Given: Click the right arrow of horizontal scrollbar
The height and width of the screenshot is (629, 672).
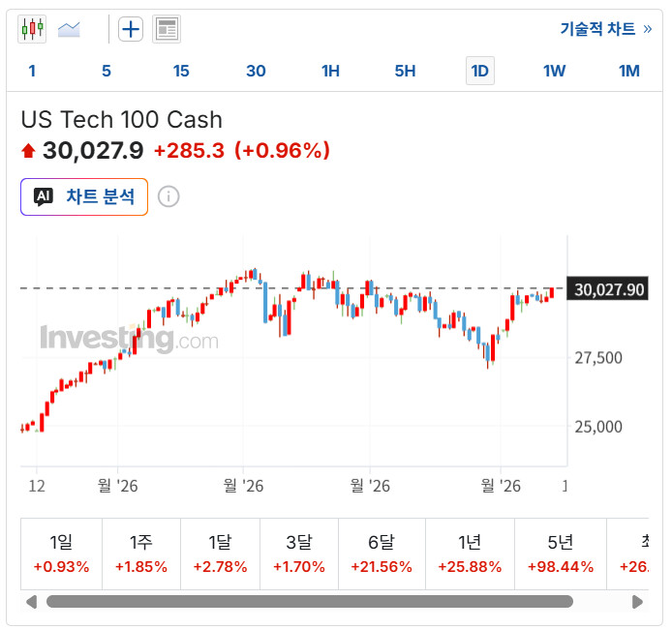Looking at the screenshot, I should point(637,602).
